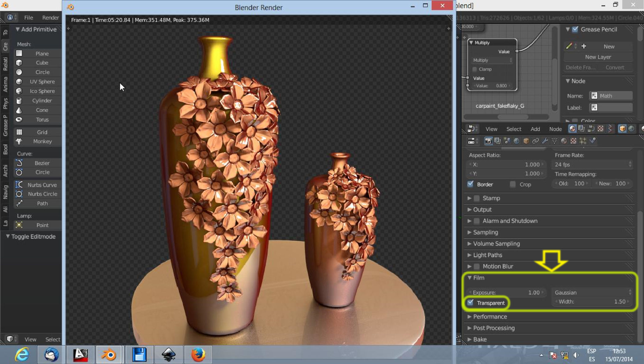Open the Render properties camera tab
This screenshot has height=364, width=644.
pyautogui.click(x=488, y=141)
